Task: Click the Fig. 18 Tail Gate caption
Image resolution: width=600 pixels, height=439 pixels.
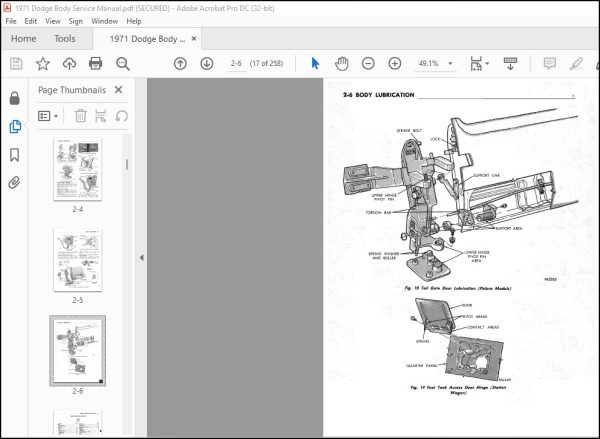Action: pos(458,288)
